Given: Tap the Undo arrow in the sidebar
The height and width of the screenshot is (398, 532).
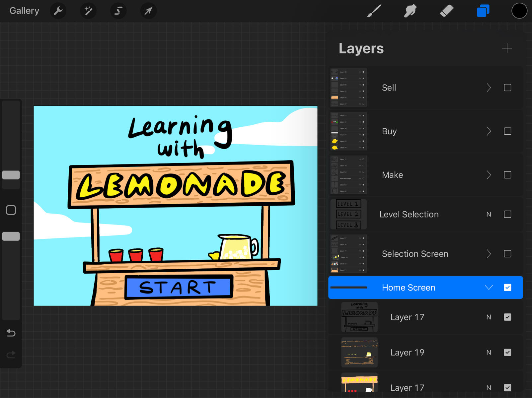Looking at the screenshot, I should click(x=11, y=333).
